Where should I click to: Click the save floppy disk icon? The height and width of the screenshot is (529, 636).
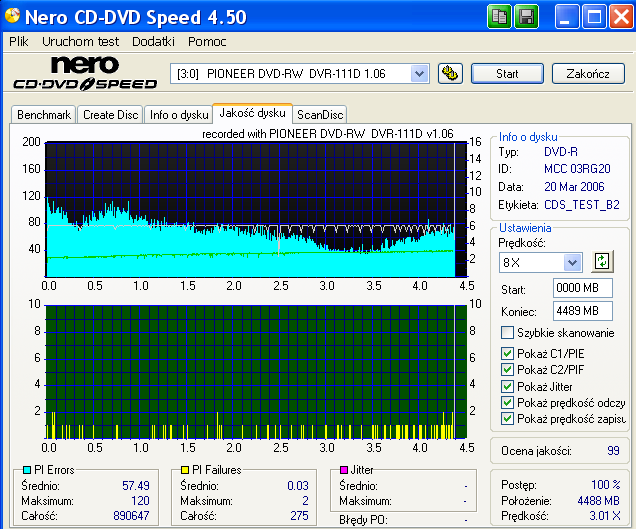526,17
